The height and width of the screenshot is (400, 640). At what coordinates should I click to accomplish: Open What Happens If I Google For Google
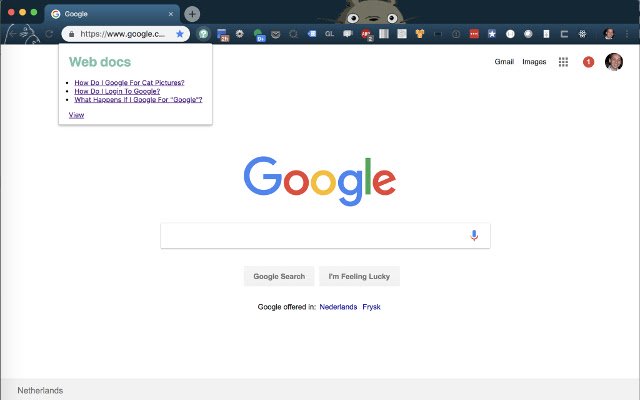(138, 100)
